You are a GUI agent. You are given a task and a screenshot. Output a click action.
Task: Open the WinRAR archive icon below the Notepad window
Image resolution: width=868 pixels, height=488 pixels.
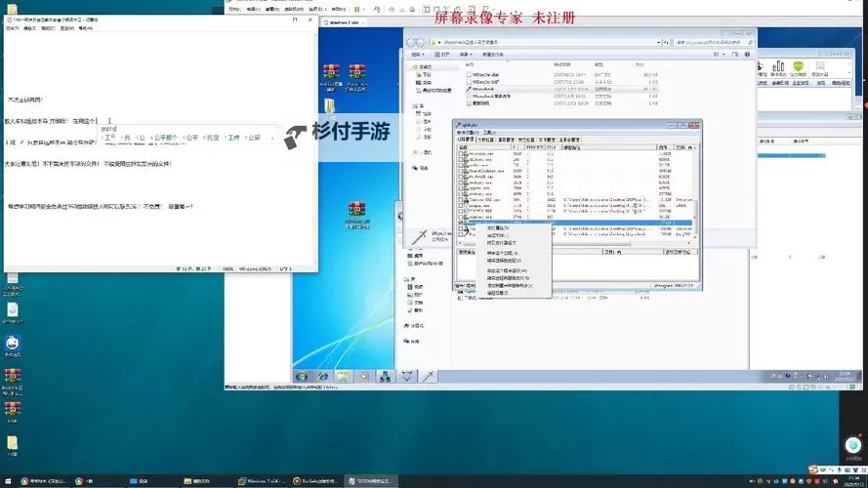pyautogui.click(x=358, y=216)
